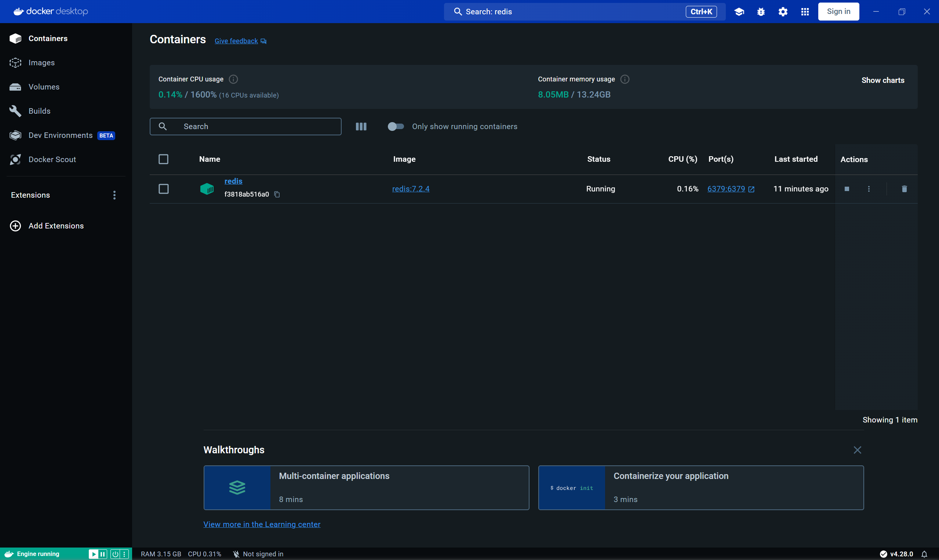The image size is (939, 560).
Task: Select the redis container checkbox
Action: (x=164, y=189)
